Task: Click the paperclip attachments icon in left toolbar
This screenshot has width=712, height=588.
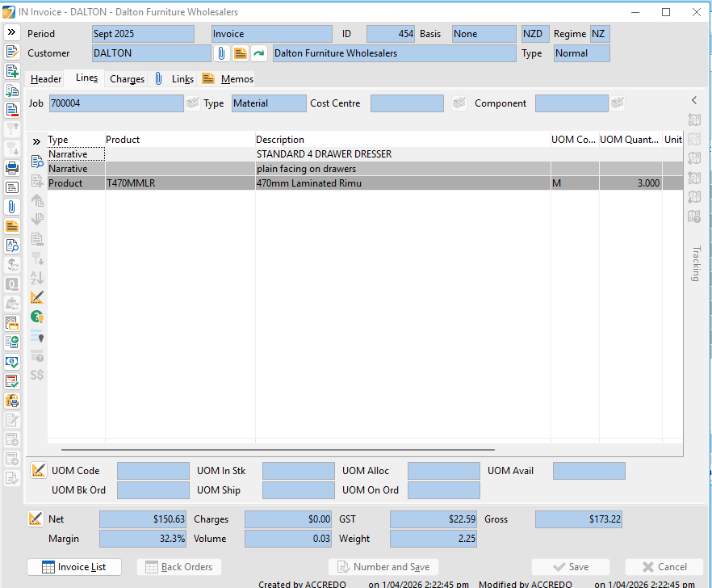Action: tap(12, 207)
